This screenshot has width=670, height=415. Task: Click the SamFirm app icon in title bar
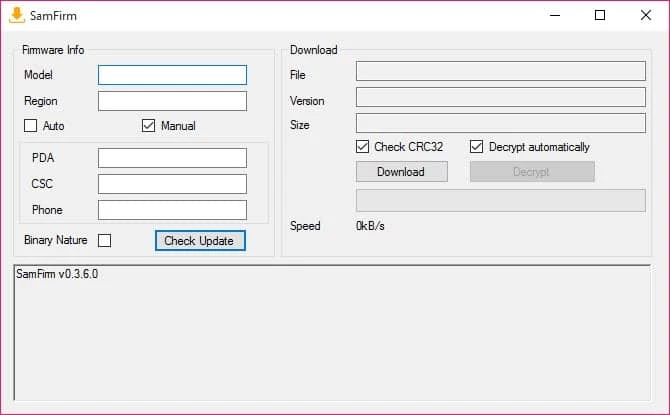17,16
